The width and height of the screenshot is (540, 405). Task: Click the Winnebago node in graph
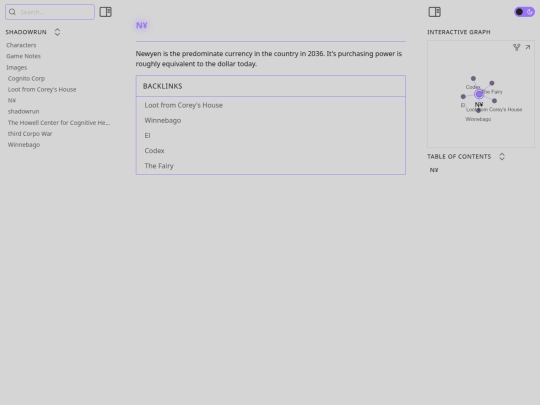[x=478, y=111]
